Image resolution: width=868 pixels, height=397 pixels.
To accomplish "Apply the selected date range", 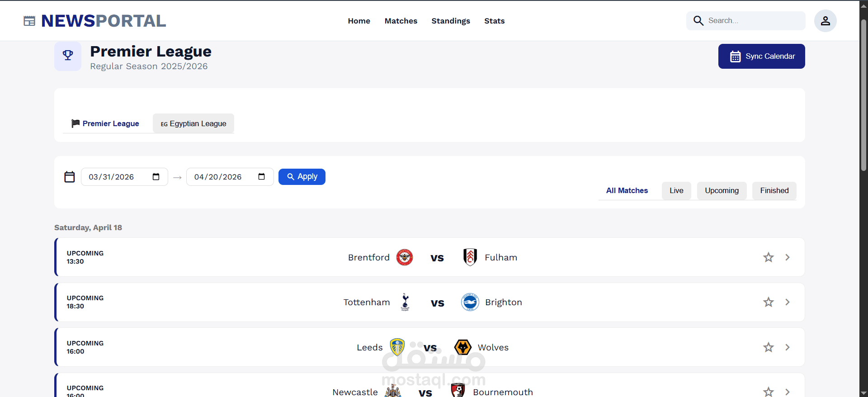I will (x=302, y=177).
